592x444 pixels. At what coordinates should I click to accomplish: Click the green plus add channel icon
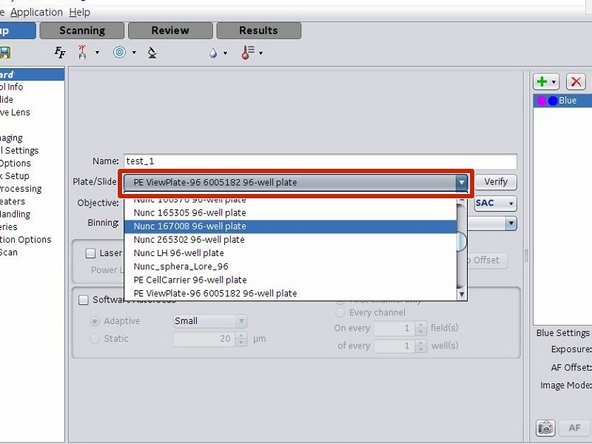click(542, 82)
